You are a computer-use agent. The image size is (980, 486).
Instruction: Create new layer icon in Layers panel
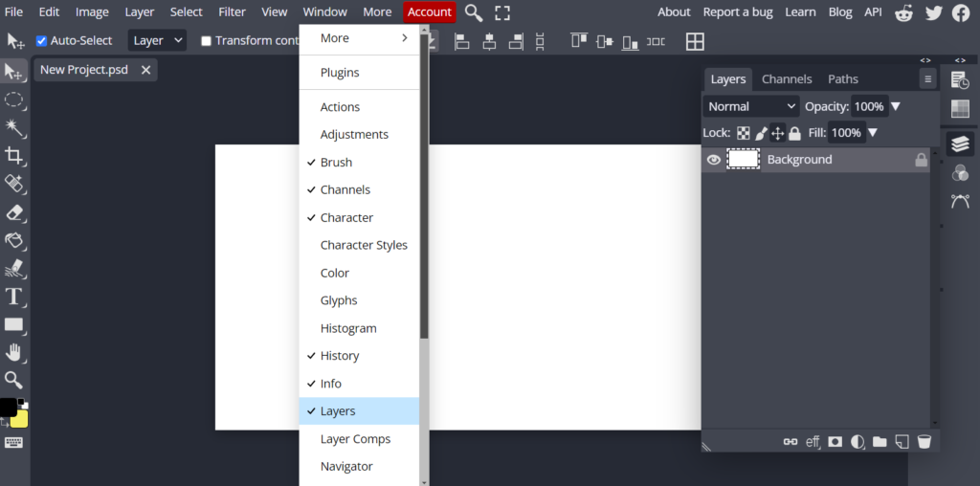(902, 442)
